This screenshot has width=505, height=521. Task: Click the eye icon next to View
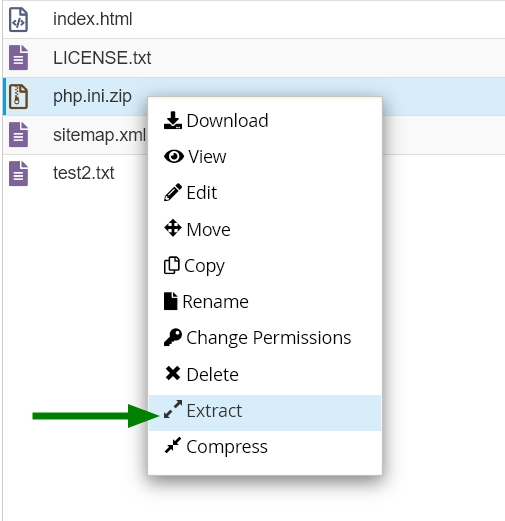click(174, 156)
